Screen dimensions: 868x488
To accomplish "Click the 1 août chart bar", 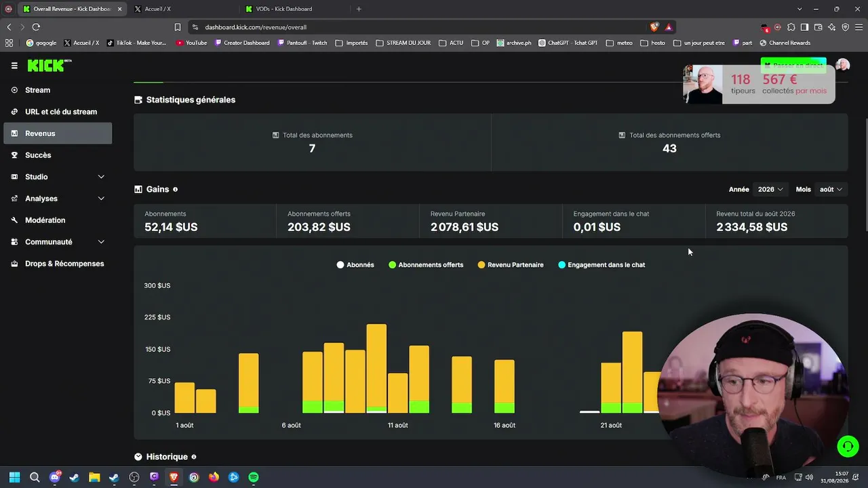I will click(x=184, y=398).
